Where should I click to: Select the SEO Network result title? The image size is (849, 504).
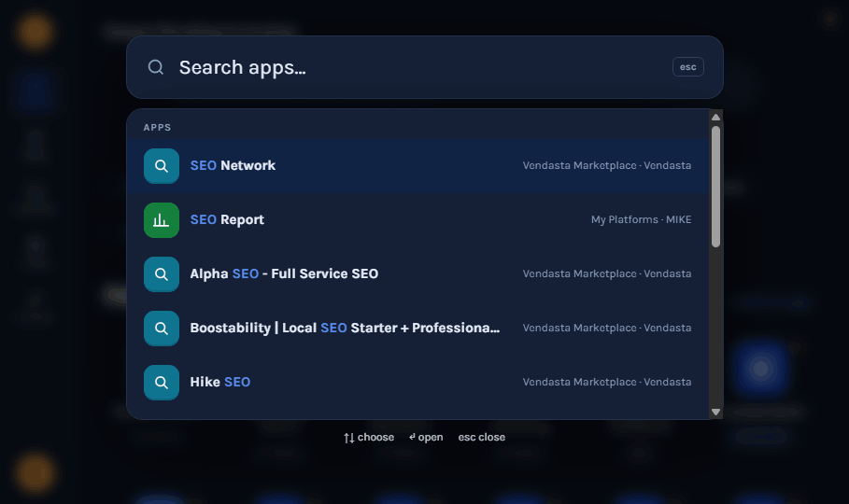[233, 165]
